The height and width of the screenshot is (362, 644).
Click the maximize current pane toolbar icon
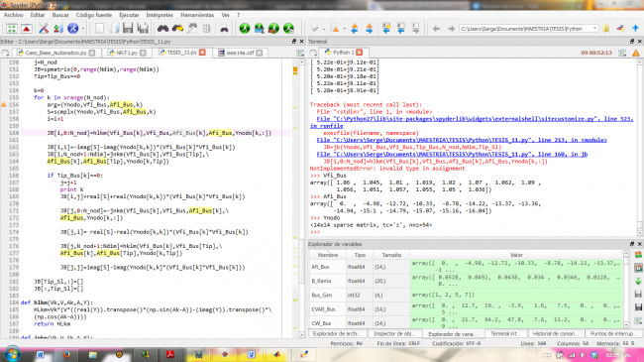[x=12, y=29]
